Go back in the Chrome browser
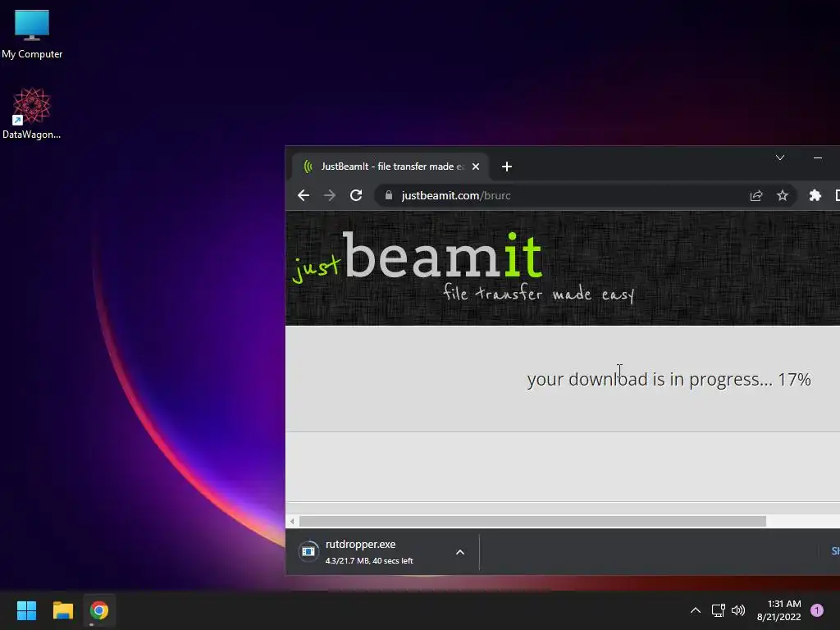Viewport: 840px width, 630px height. pos(304,195)
